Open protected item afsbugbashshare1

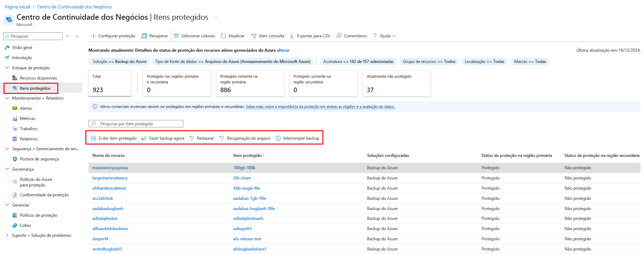[250, 249]
